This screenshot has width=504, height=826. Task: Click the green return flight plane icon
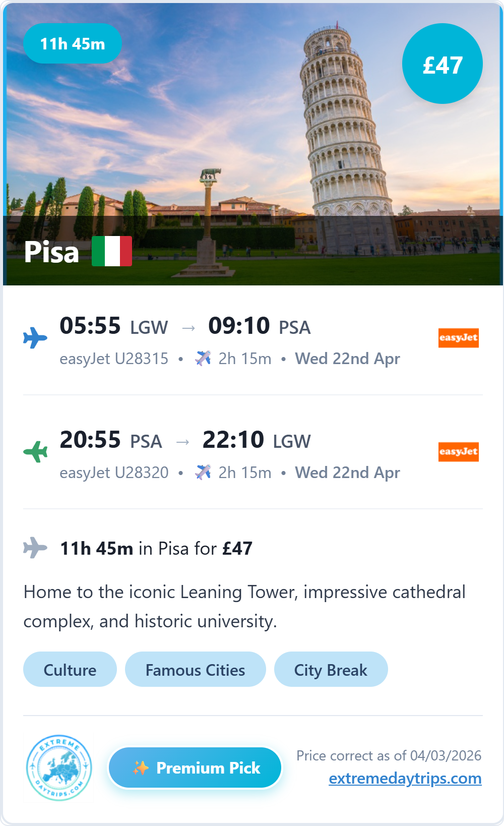(x=35, y=451)
